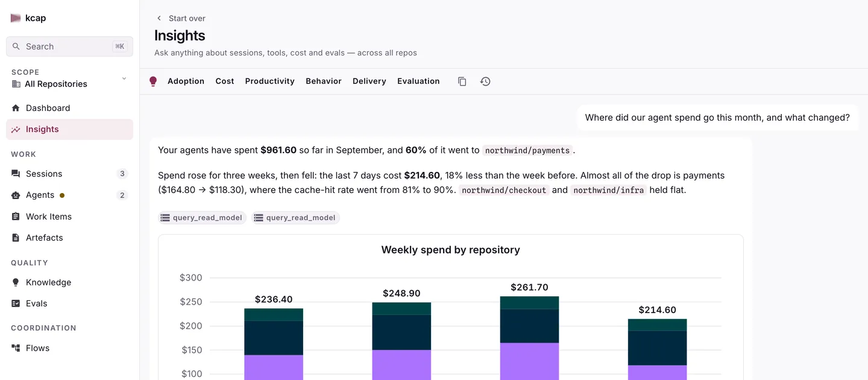
Task: Click the northwind/checkout code tag
Action: 505,190
